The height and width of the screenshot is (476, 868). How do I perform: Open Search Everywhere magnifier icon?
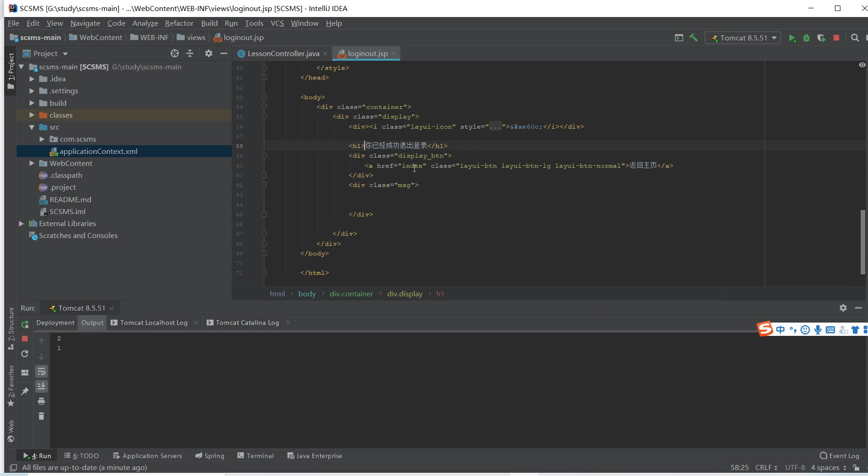(855, 38)
